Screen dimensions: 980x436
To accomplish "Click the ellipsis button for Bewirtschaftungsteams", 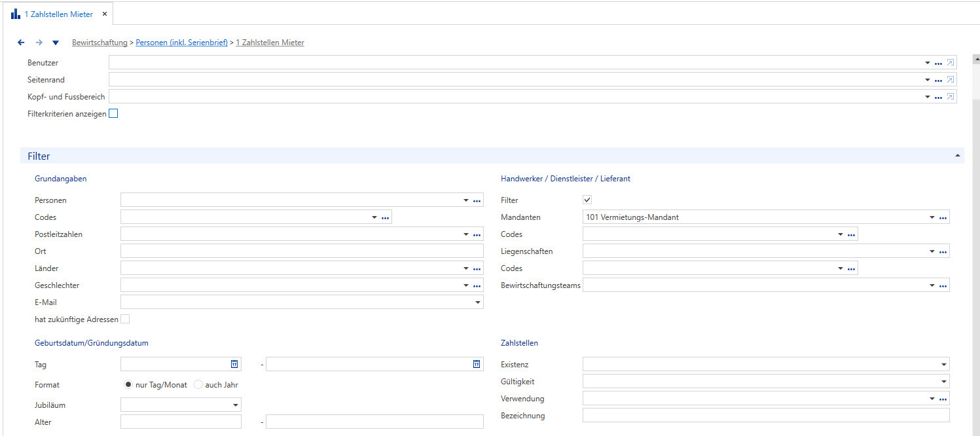I will click(943, 285).
